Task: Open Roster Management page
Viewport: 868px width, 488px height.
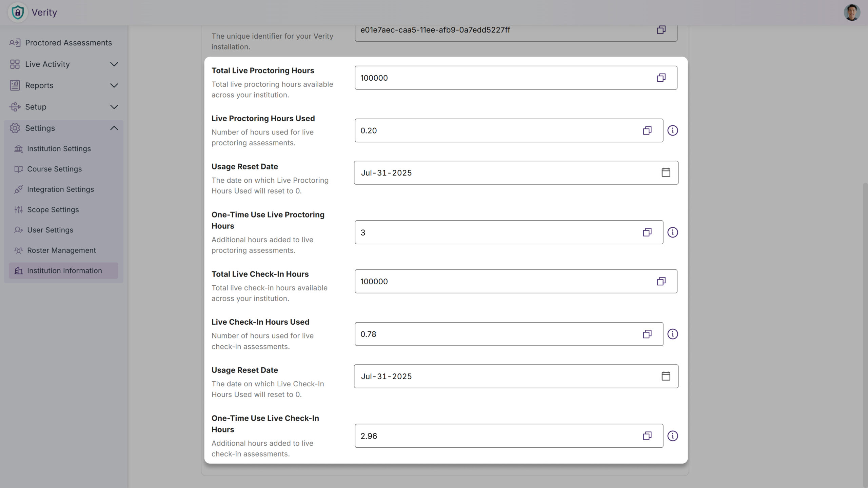Action: (x=61, y=250)
